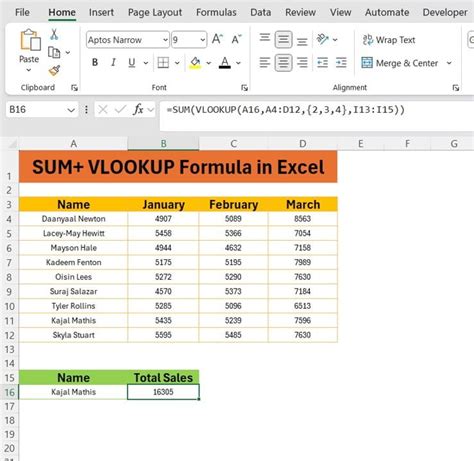Expand the fx function options arrow

click(151, 110)
